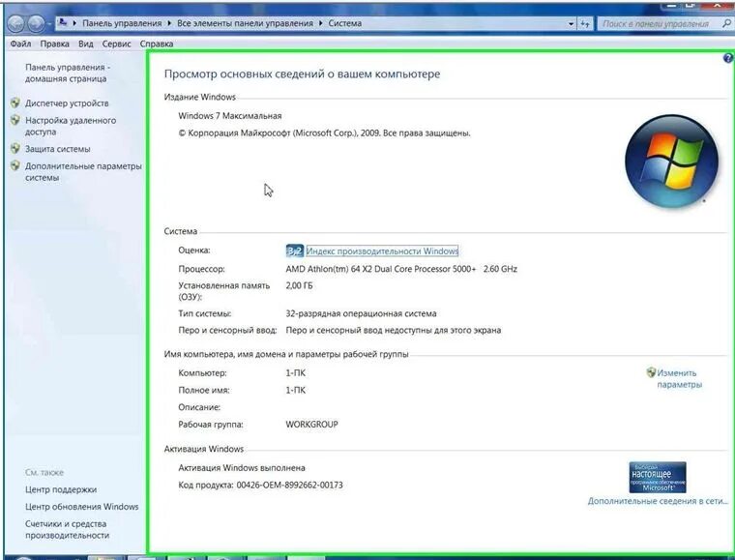The image size is (735, 560).
Task: Click the product key 00426-OEM-8992662-00173 text
Action: [x=290, y=485]
